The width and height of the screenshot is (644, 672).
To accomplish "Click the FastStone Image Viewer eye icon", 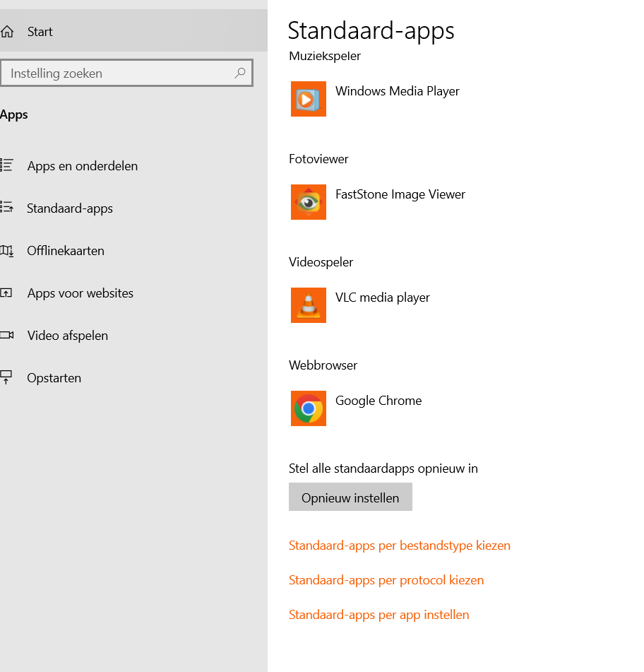I will pos(308,202).
